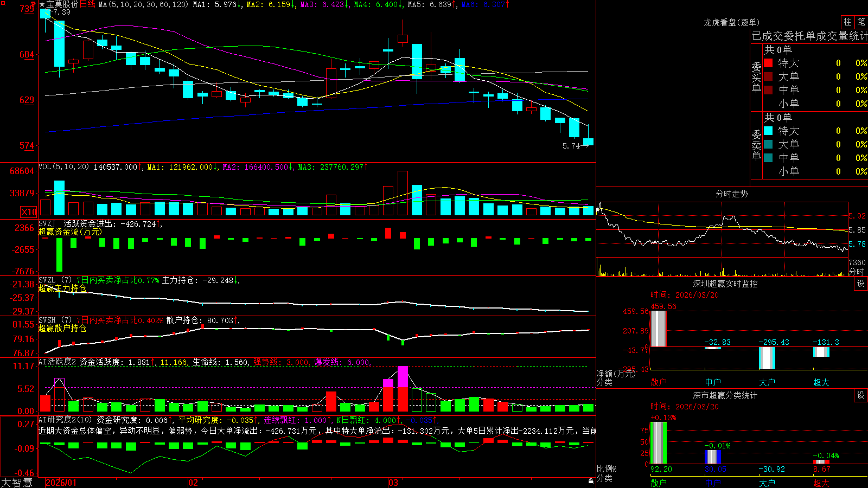
Task: Click the 5.92 price label on the intraday chart
Action: (x=857, y=216)
